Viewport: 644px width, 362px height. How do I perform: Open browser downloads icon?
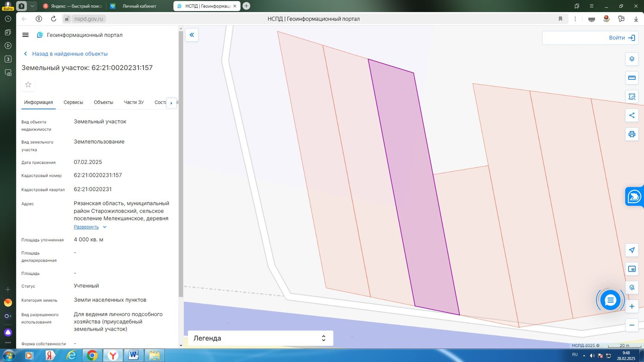coord(636,19)
